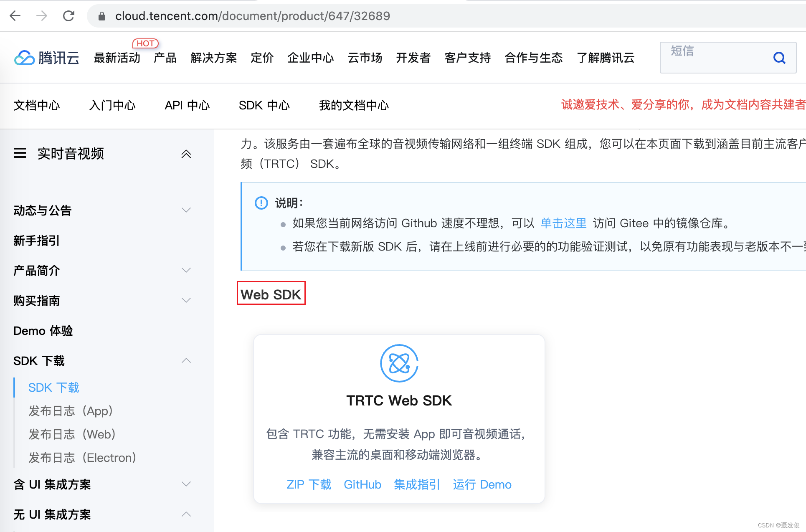The width and height of the screenshot is (806, 532).
Task: Expand the 动态与公告 section
Action: tap(186, 210)
